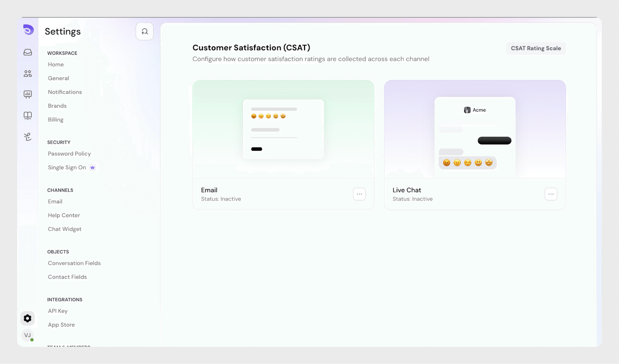
Task: Go to Billing settings
Action: 56,120
